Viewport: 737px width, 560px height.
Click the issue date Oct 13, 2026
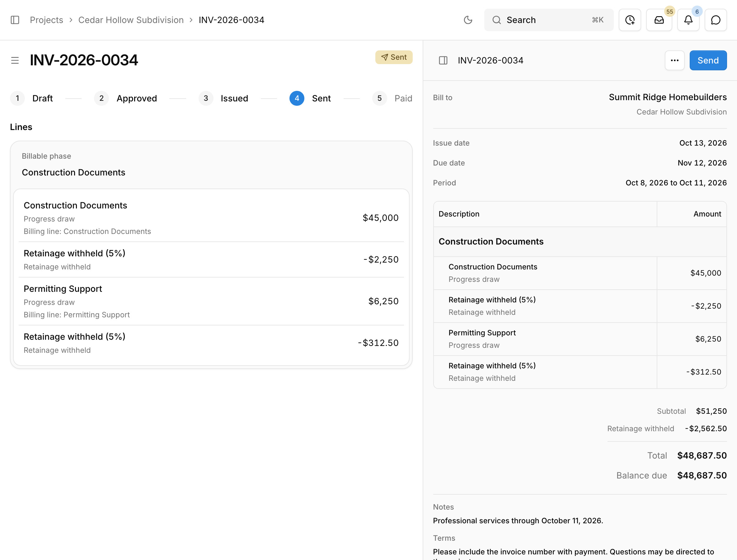pos(703,143)
